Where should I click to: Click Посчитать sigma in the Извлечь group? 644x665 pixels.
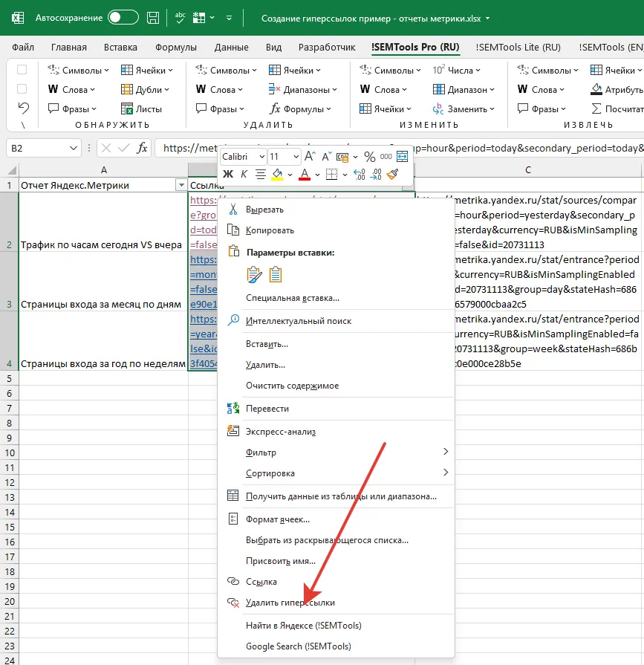(617, 109)
